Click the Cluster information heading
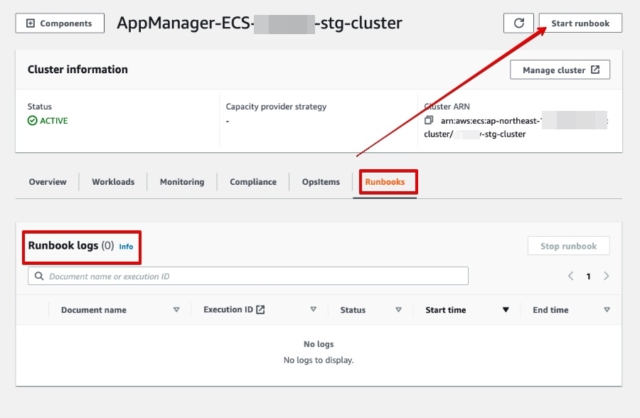The width and height of the screenshot is (640, 418). point(78,69)
